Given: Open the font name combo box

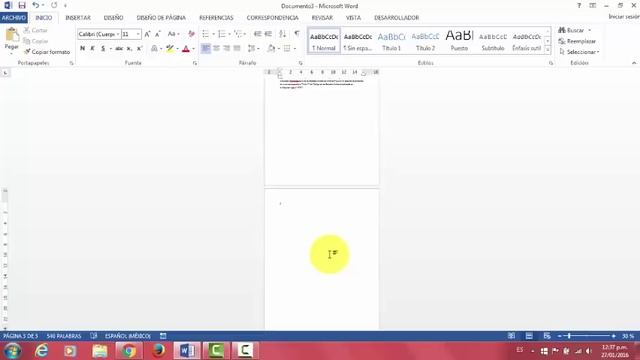Looking at the screenshot, I should point(99,34).
